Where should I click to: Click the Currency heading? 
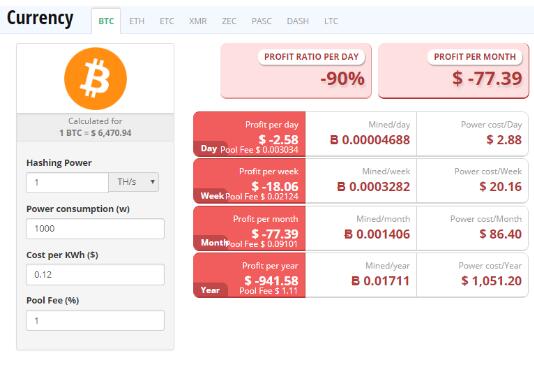[x=40, y=18]
